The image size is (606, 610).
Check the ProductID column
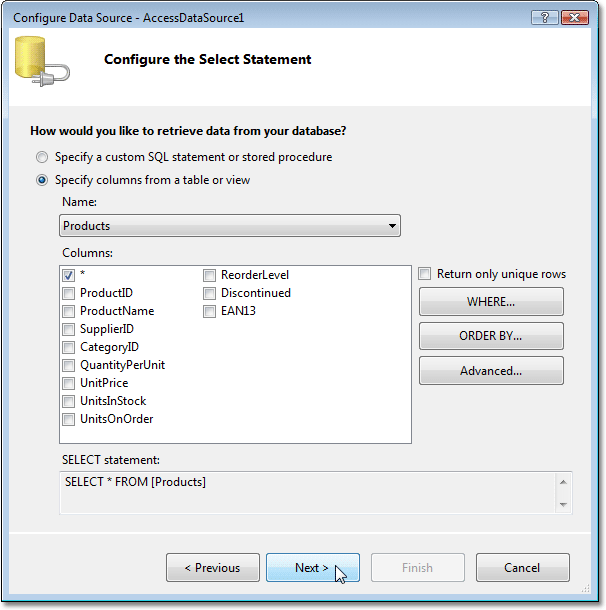68,293
